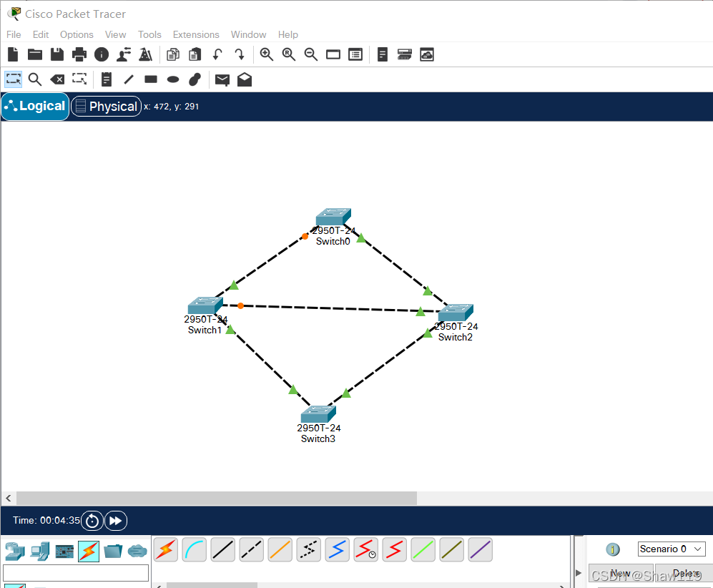The height and width of the screenshot is (588, 713).
Task: Open the Window menu
Action: 248,34
